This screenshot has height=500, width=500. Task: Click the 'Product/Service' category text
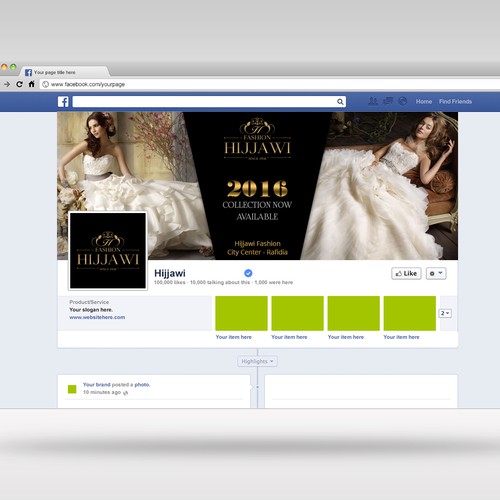click(89, 302)
